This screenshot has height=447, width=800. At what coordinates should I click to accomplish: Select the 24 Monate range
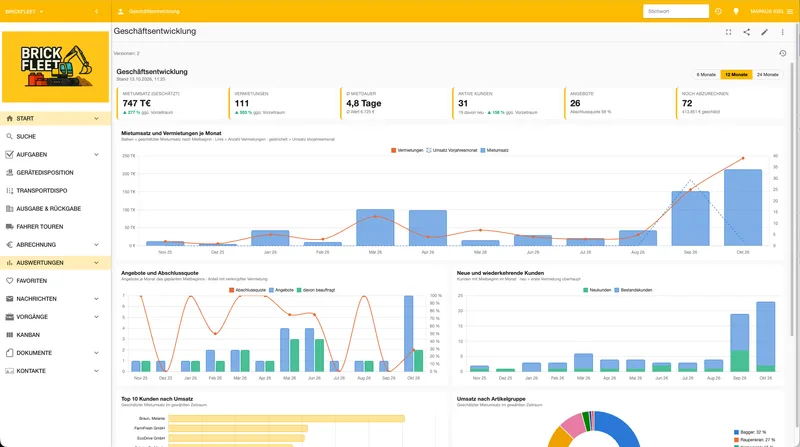[x=767, y=74]
